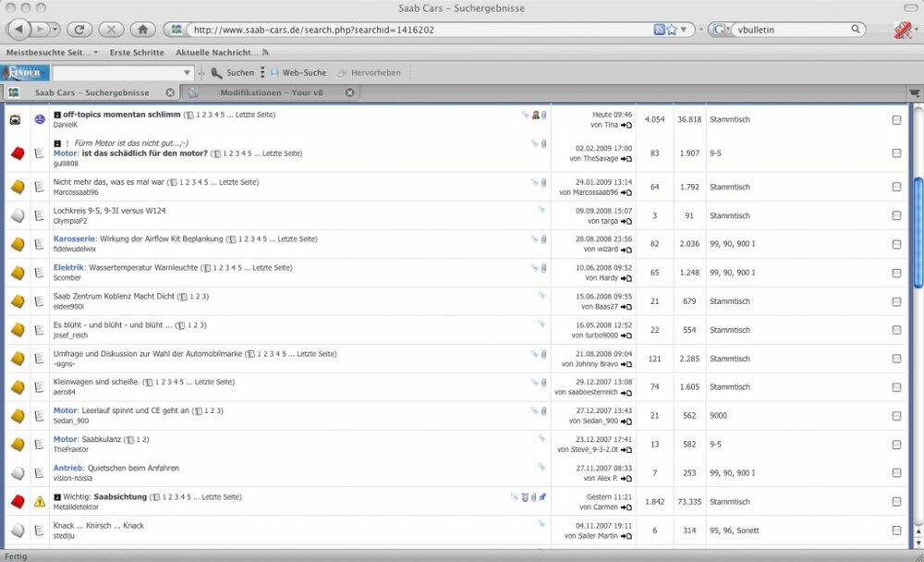Viewport: 924px width, 562px height.
Task: Open the home page via house icon
Action: tap(142, 29)
